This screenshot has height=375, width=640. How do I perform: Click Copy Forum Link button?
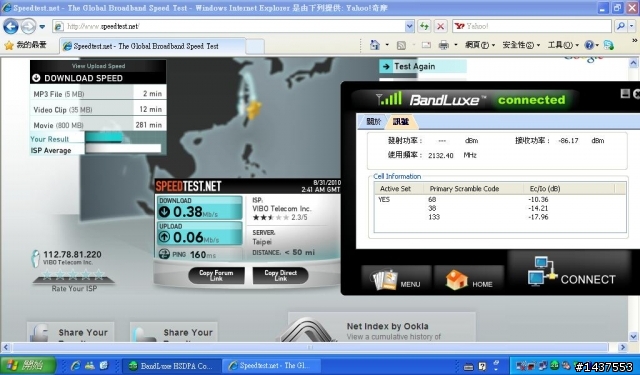pos(216,275)
